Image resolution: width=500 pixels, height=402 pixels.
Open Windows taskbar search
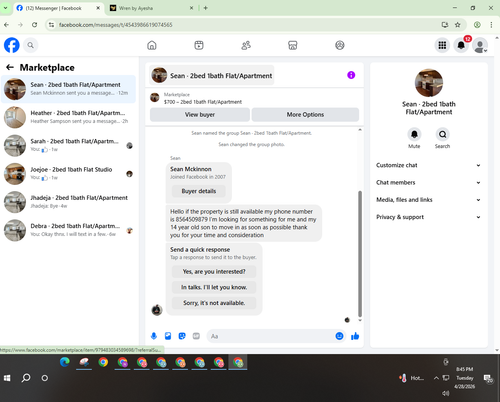(x=26, y=378)
